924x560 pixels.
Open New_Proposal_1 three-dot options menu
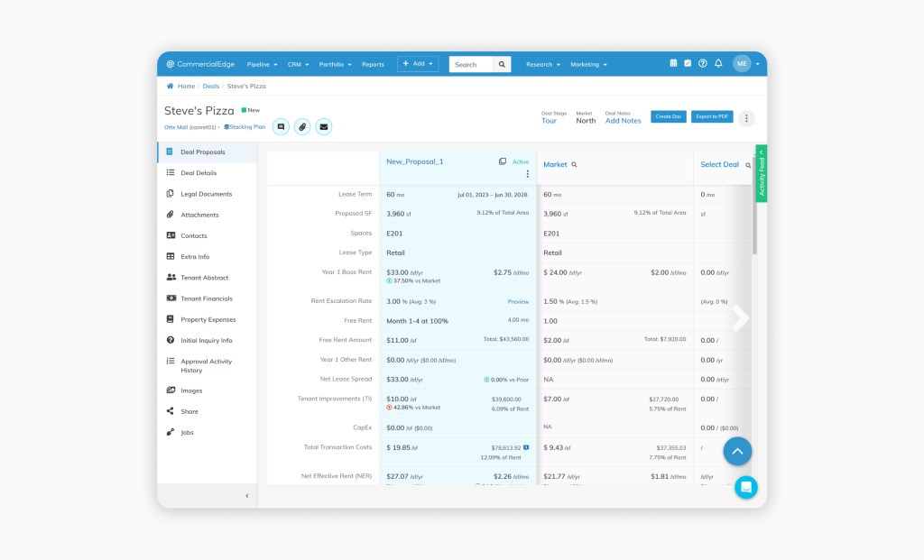[527, 174]
